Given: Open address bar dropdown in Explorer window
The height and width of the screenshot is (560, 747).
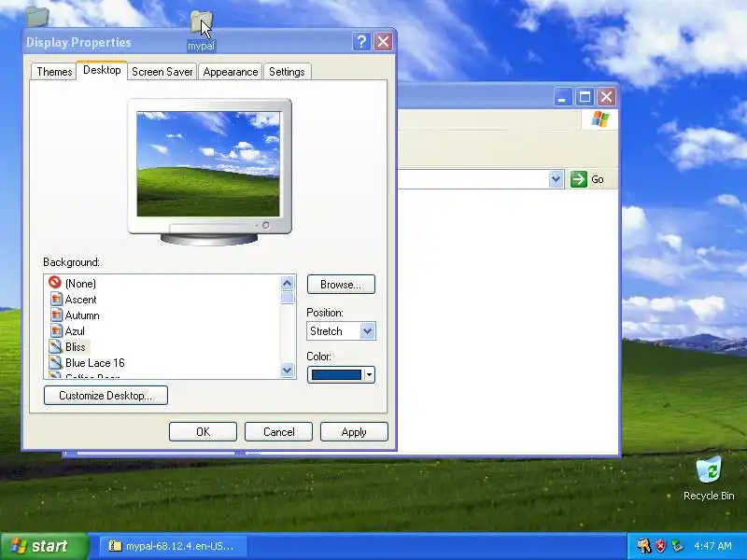Looking at the screenshot, I should click(556, 179).
